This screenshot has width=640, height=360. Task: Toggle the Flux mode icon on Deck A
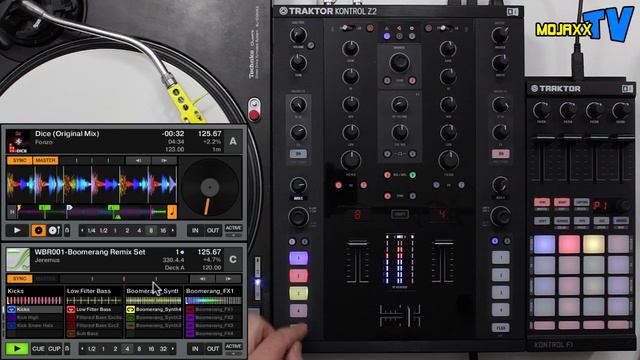pos(67,231)
